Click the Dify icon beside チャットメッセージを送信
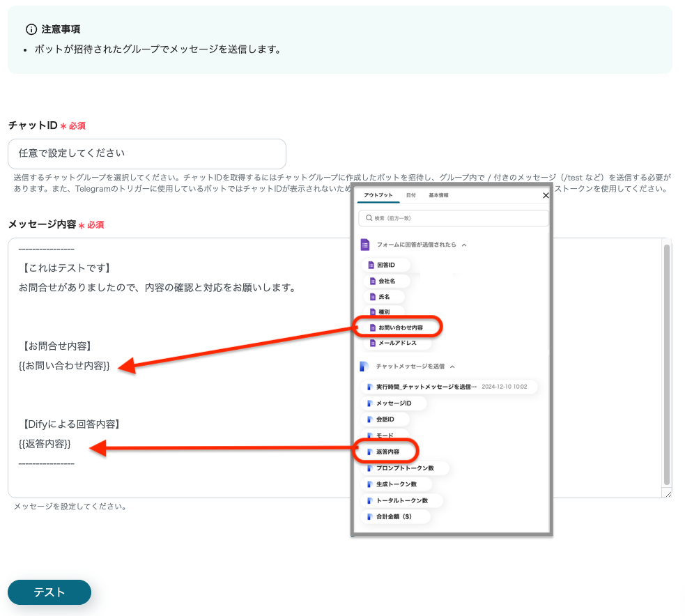The height and width of the screenshot is (616, 685). [x=364, y=366]
